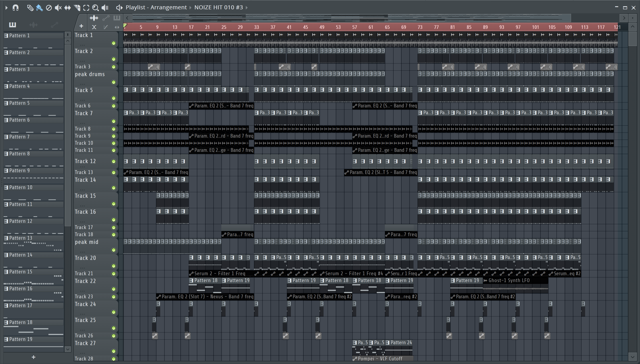Click the horizontal timeline overview scrollbar
The image size is (640, 364).
pyautogui.click(x=351, y=18)
